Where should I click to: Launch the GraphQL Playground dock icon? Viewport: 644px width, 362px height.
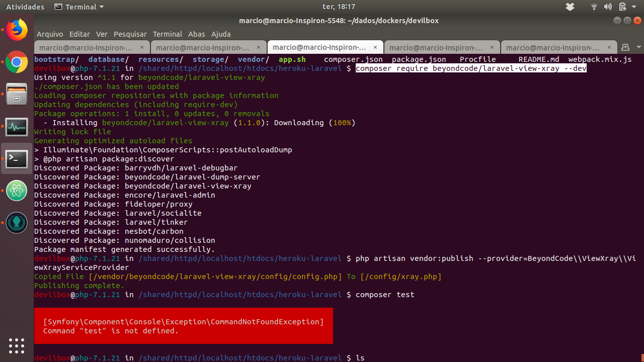coord(17,223)
